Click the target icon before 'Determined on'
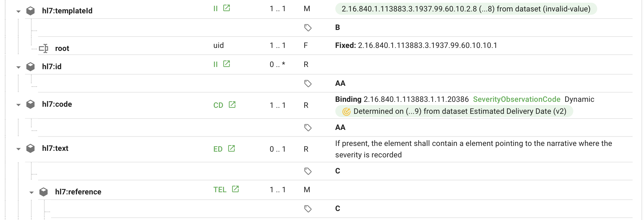The height and width of the screenshot is (220, 644). [346, 112]
